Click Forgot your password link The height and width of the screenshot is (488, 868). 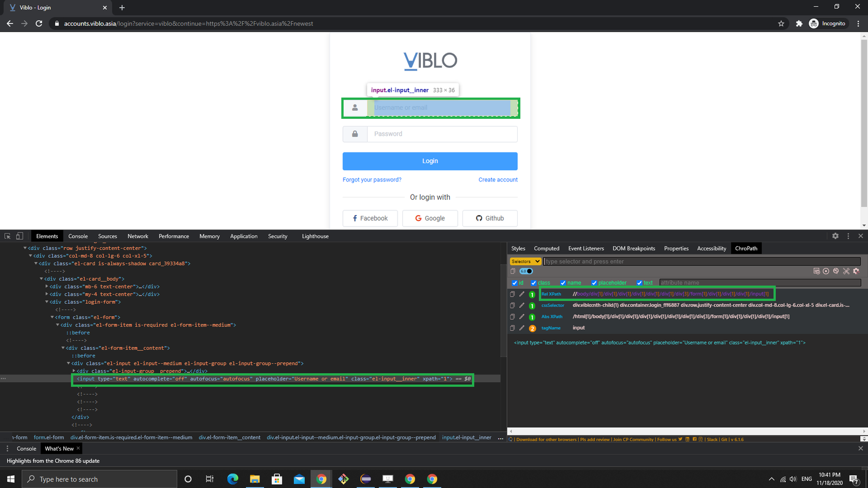372,180
